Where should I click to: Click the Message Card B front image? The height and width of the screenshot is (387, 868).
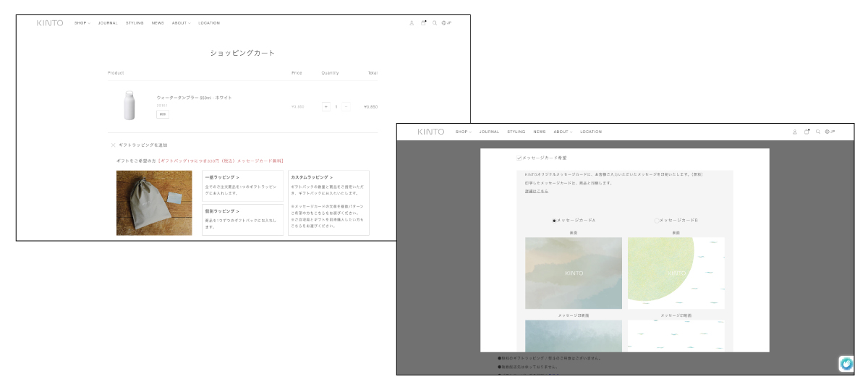676,273
